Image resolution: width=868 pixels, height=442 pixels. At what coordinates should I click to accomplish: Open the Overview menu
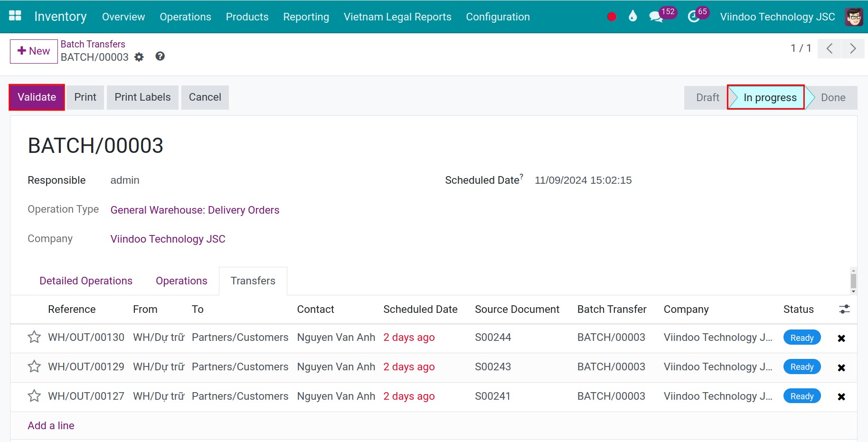tap(123, 17)
